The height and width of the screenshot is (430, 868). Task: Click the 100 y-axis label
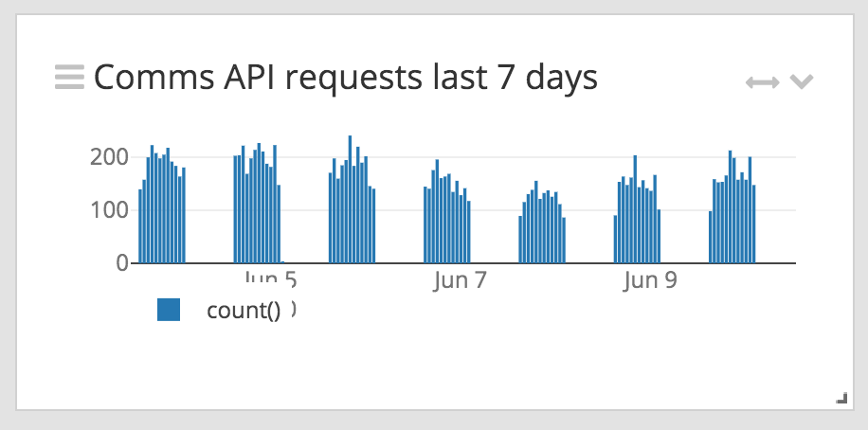click(x=109, y=210)
